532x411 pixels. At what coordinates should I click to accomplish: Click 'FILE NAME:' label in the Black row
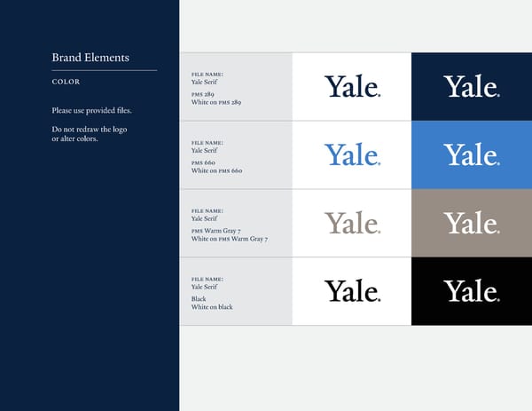coord(207,279)
